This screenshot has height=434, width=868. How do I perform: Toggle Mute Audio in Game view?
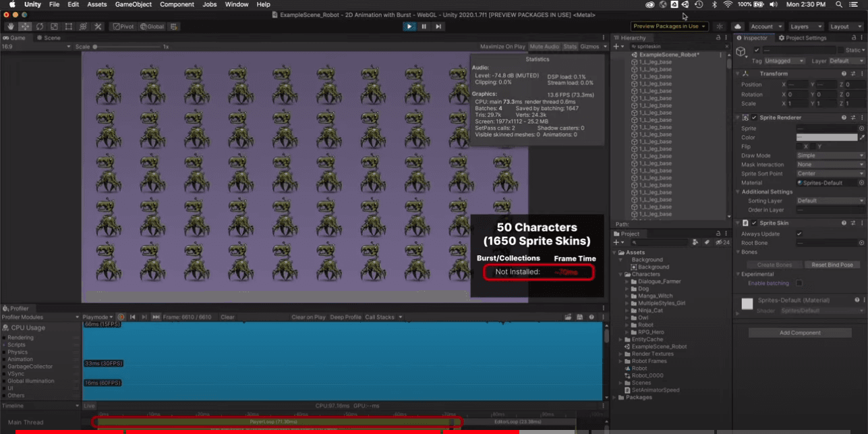pos(544,47)
